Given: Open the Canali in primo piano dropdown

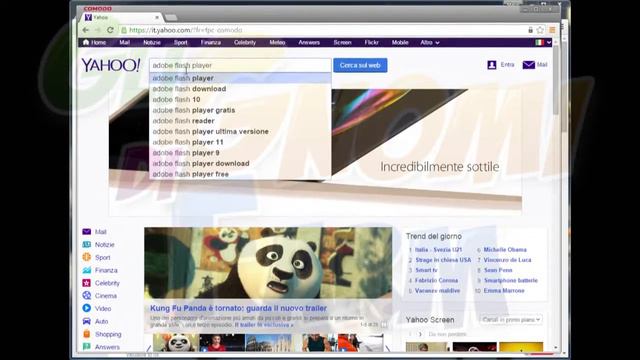Looking at the screenshot, I should pyautogui.click(x=511, y=320).
